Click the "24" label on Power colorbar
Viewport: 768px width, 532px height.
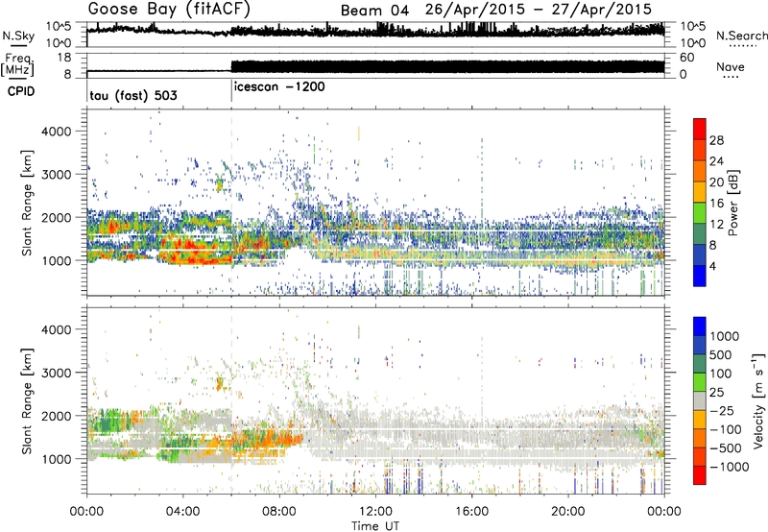pyautogui.click(x=716, y=161)
